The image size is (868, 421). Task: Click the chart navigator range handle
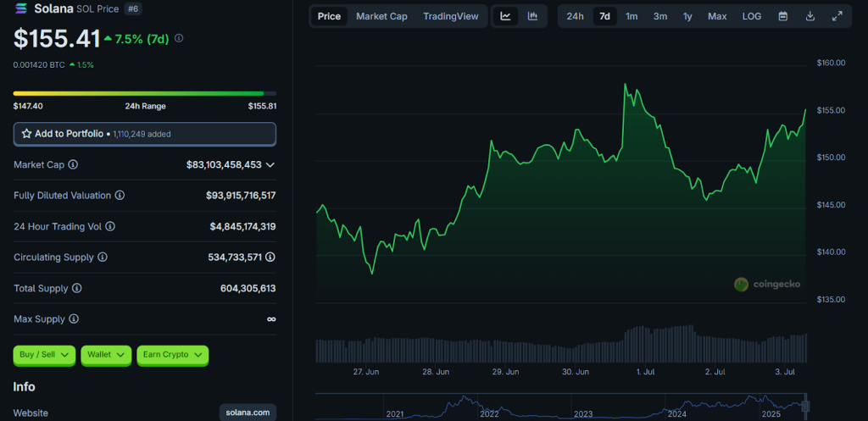(805, 406)
